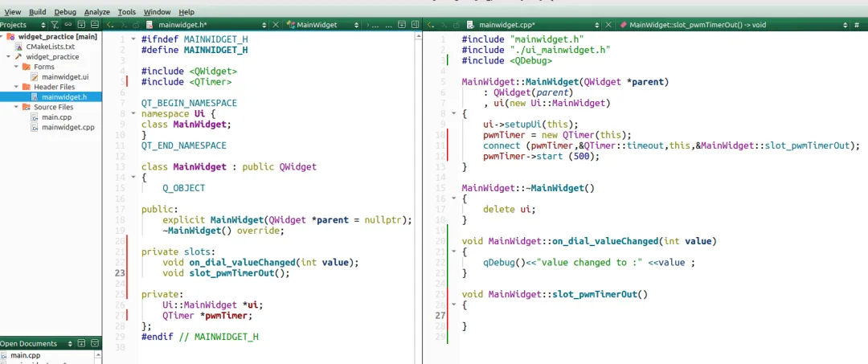Screen dimensions: 868x364
Task: Close mainwidget.h document in left editor
Action: pyautogui.click(x=276, y=24)
